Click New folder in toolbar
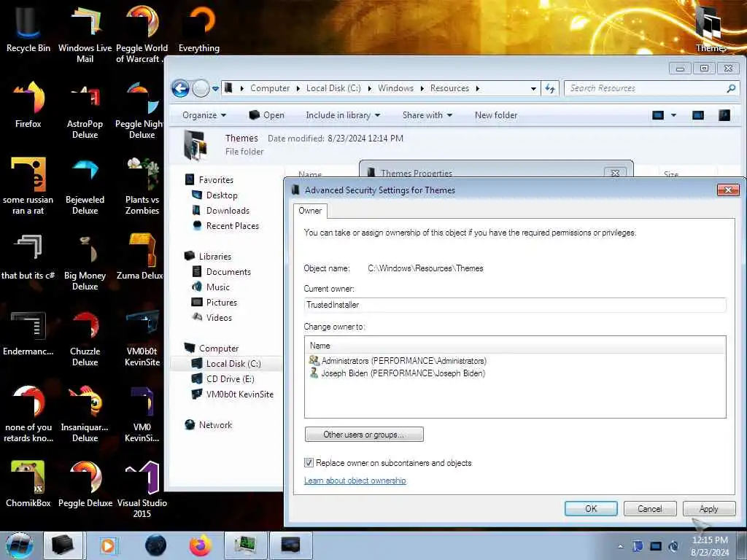This screenshot has width=747, height=560. point(496,115)
